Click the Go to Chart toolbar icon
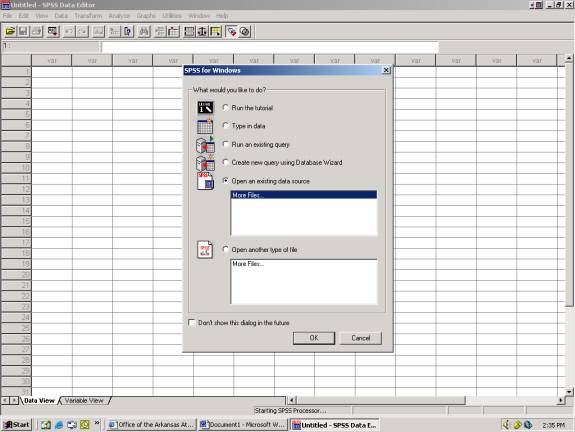The width and height of the screenshot is (575, 432). tap(98, 32)
